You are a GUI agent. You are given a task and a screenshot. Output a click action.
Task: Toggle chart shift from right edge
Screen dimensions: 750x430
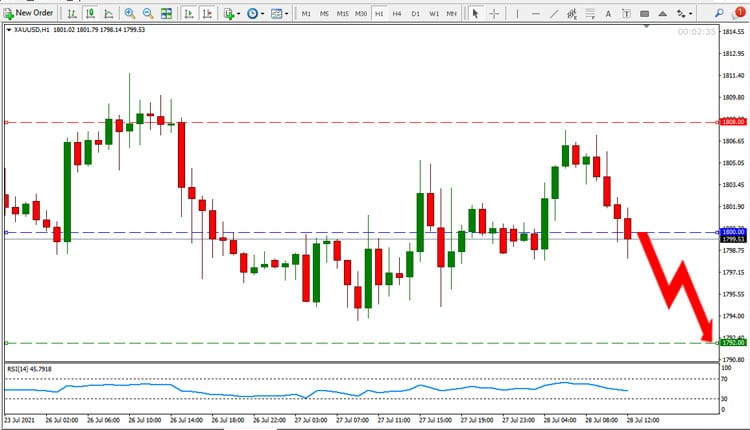click(x=207, y=13)
